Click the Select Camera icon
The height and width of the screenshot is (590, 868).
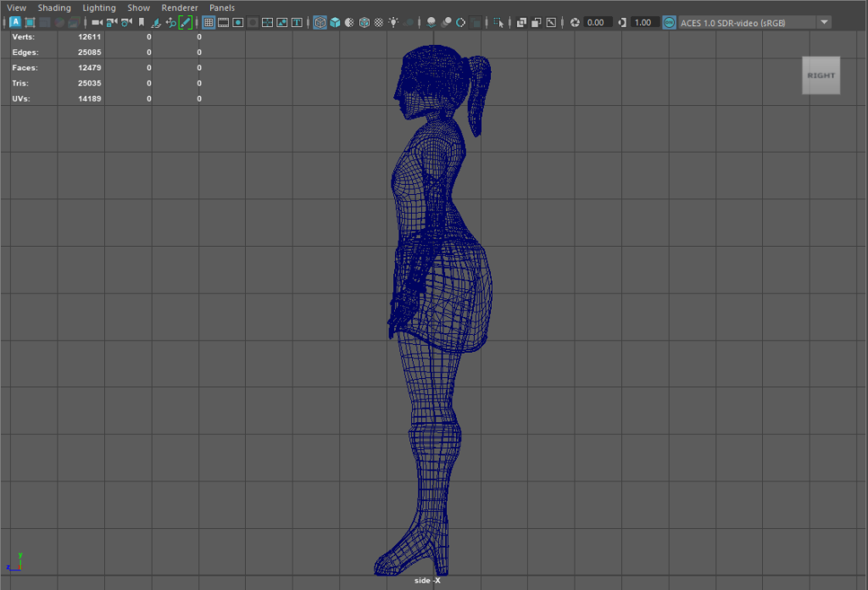click(96, 23)
